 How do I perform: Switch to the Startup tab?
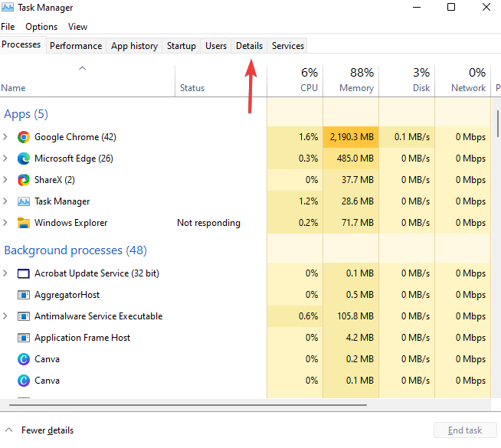pos(182,46)
